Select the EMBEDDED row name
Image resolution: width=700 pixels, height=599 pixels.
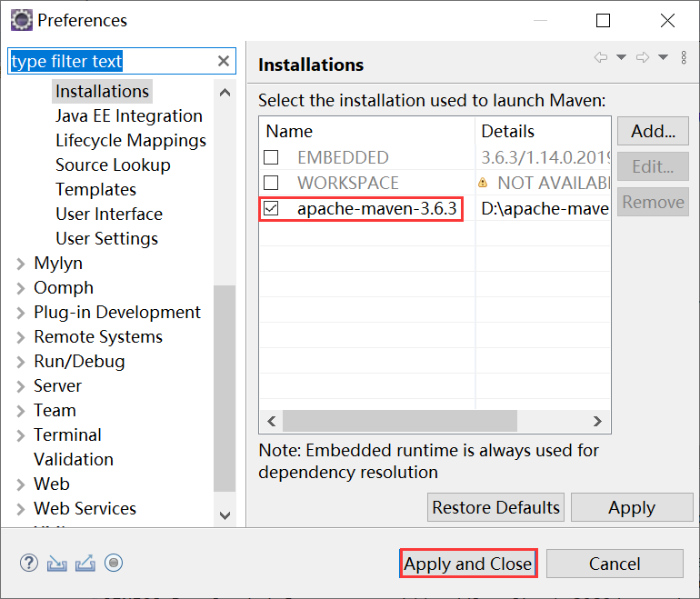tap(343, 157)
